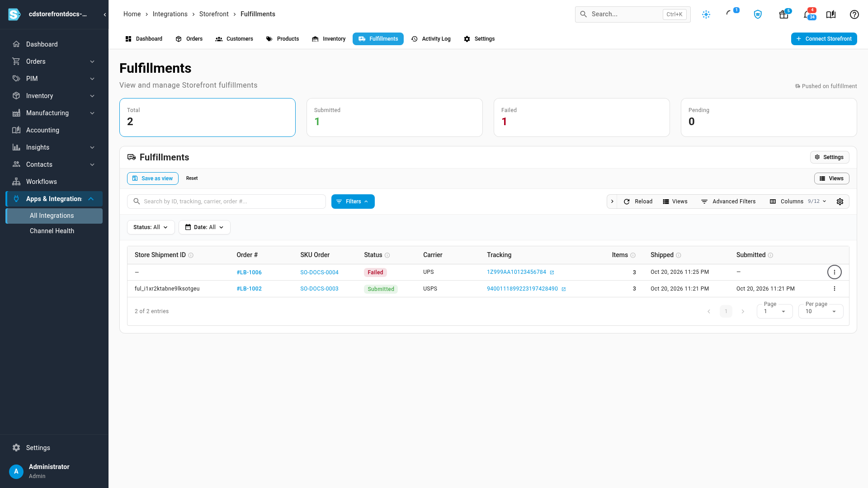
Task: Open the gift rewards icon
Action: (x=784, y=14)
